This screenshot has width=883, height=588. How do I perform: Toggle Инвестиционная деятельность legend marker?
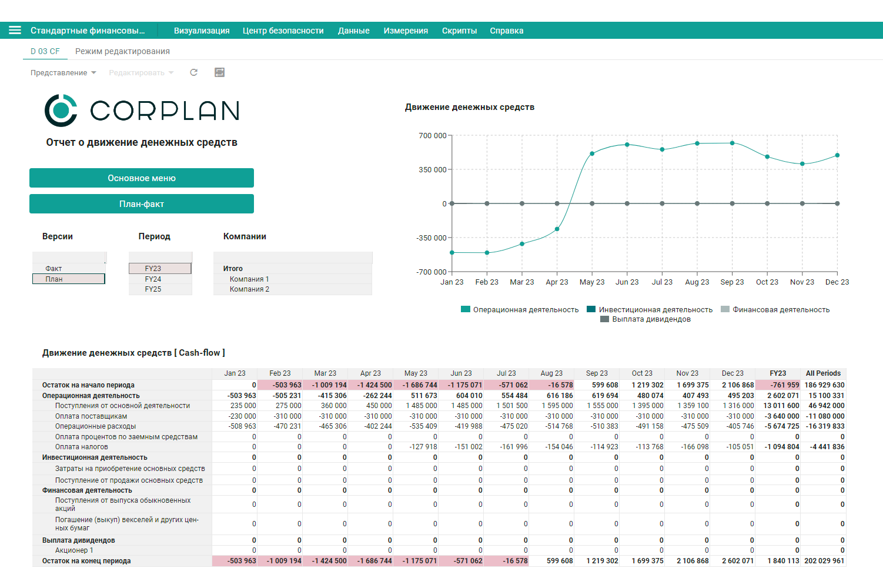pyautogui.click(x=591, y=309)
